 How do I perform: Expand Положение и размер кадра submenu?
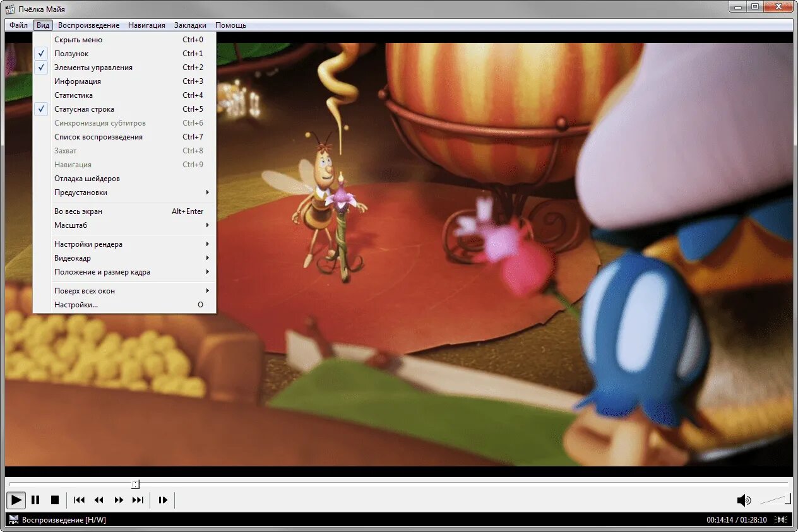point(124,272)
